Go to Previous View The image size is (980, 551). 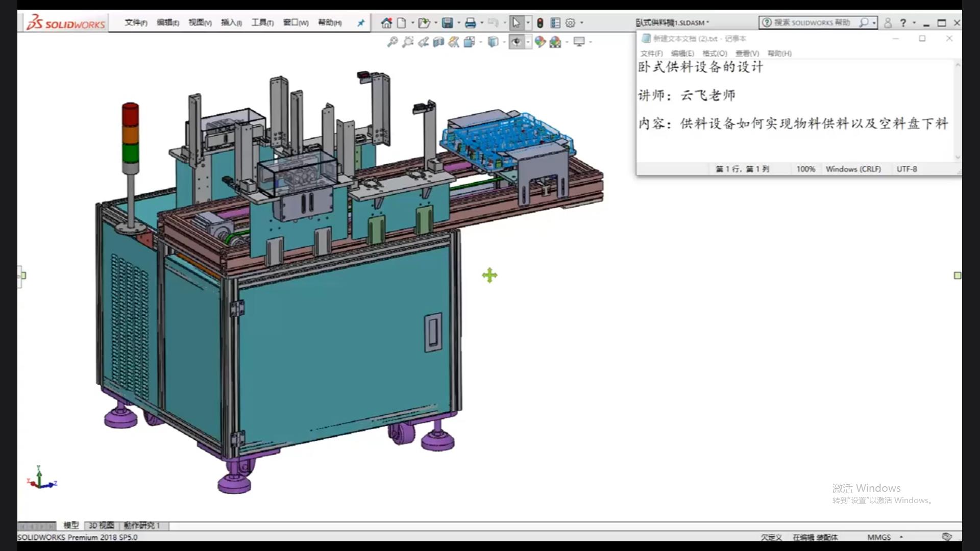point(423,42)
